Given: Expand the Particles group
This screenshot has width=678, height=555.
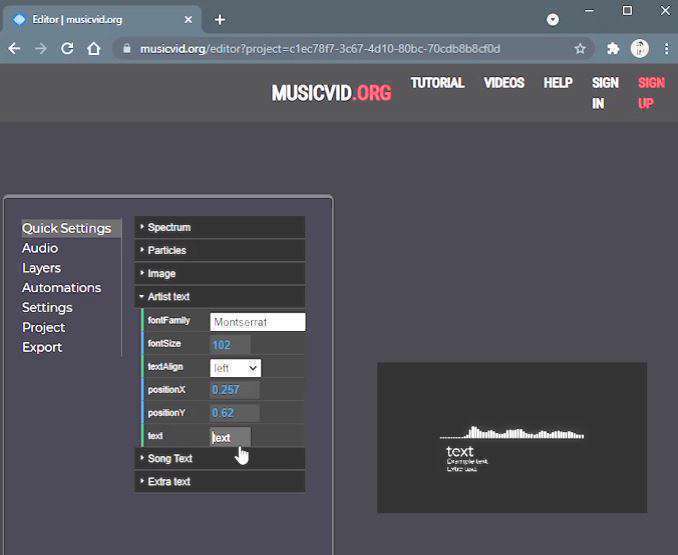Looking at the screenshot, I should tap(220, 250).
